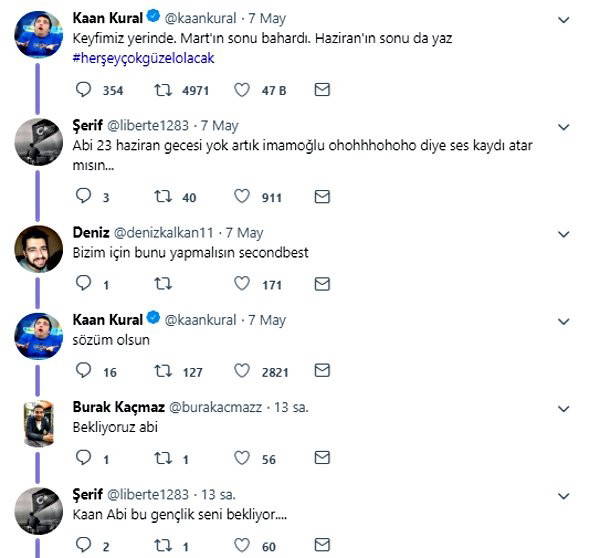Message icon on Deniz's tweet
The image size is (600, 558).
322,285
